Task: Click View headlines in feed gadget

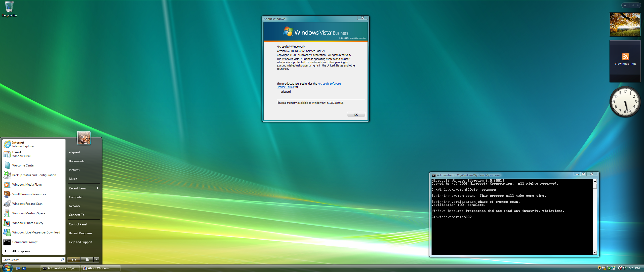Action: pos(625,64)
